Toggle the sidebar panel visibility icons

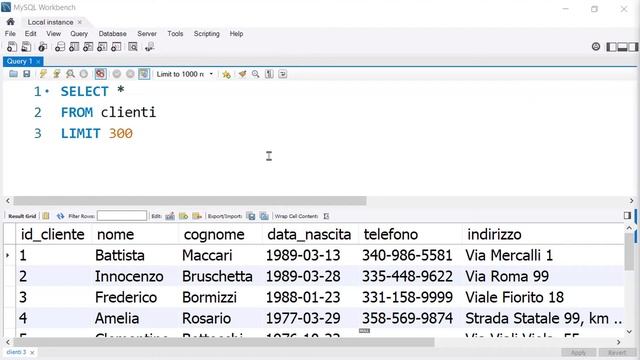pyautogui.click(x=622, y=47)
